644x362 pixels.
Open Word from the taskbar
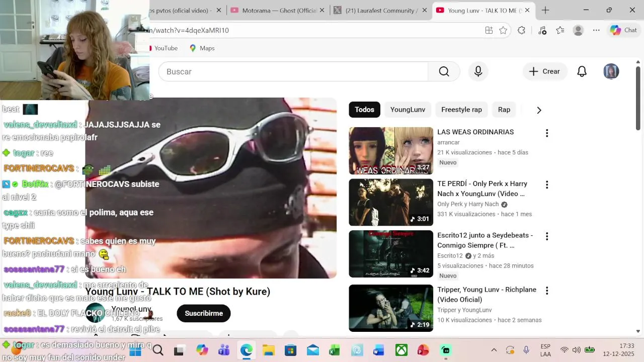coord(379,350)
